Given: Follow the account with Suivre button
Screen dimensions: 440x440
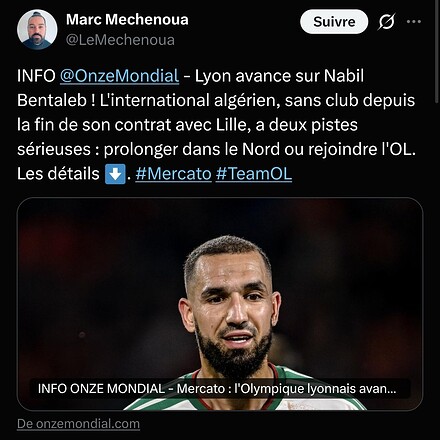Looking at the screenshot, I should point(334,22).
